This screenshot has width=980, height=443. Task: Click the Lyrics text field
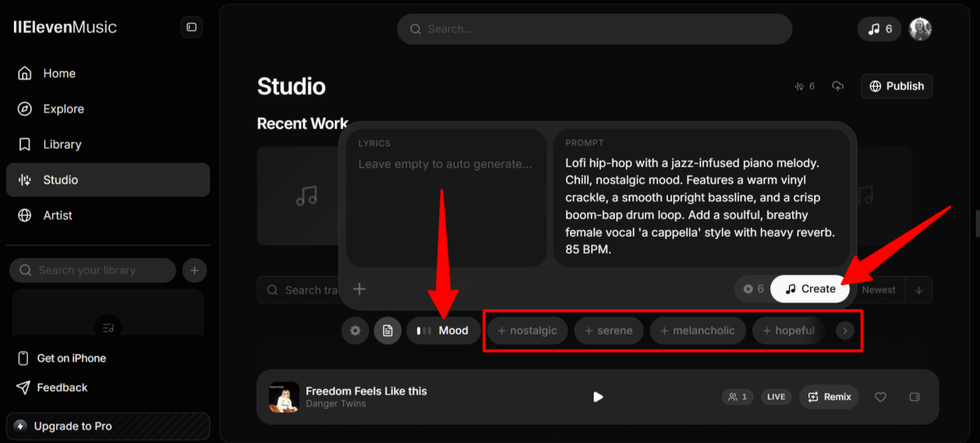(446, 197)
